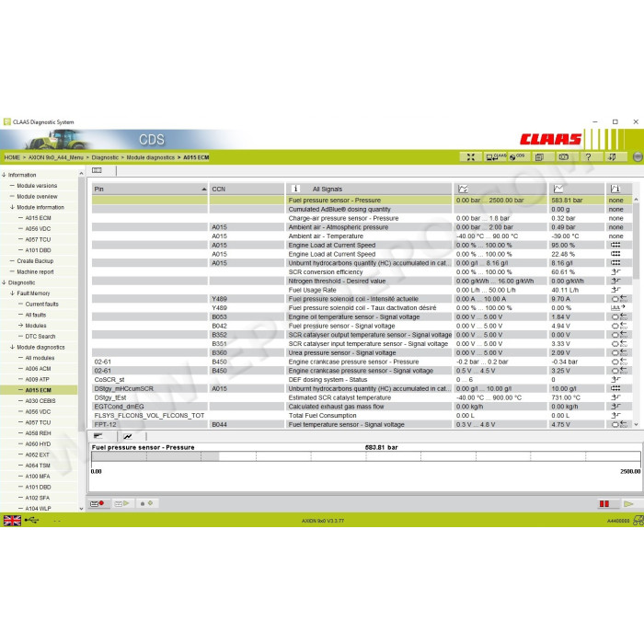644x644 pixels.
Task: Click the current value chart column header icon
Action: click(x=558, y=189)
